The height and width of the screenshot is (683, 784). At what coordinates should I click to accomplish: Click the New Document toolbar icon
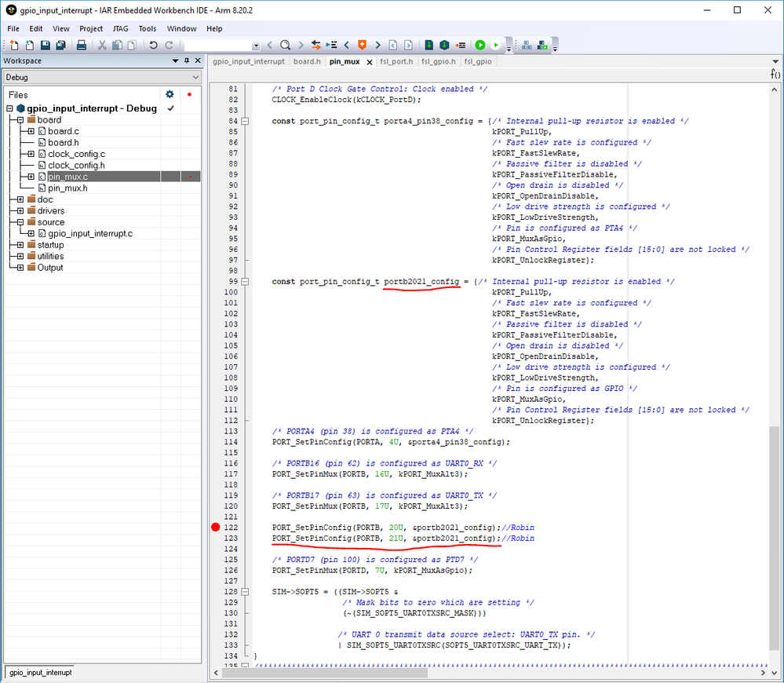[x=13, y=46]
